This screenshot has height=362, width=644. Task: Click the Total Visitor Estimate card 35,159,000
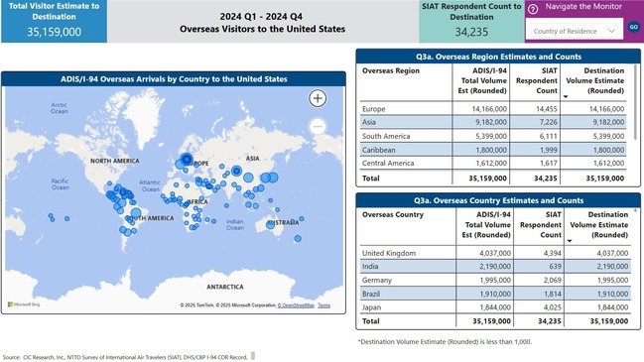[55, 22]
